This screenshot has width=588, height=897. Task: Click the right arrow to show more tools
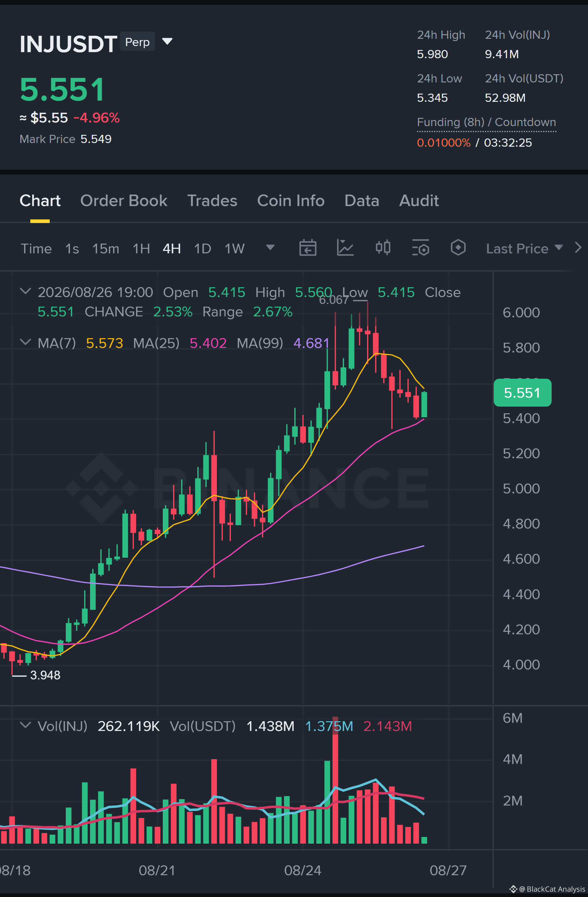(578, 248)
